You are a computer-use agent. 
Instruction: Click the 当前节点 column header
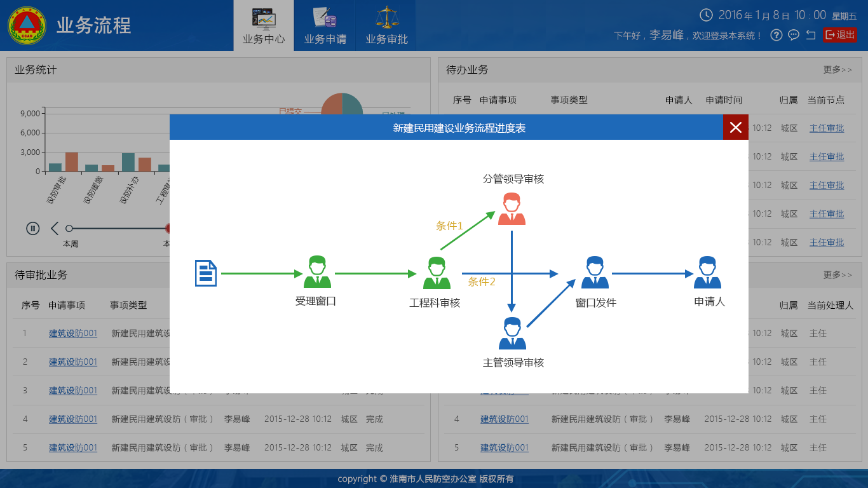(826, 100)
